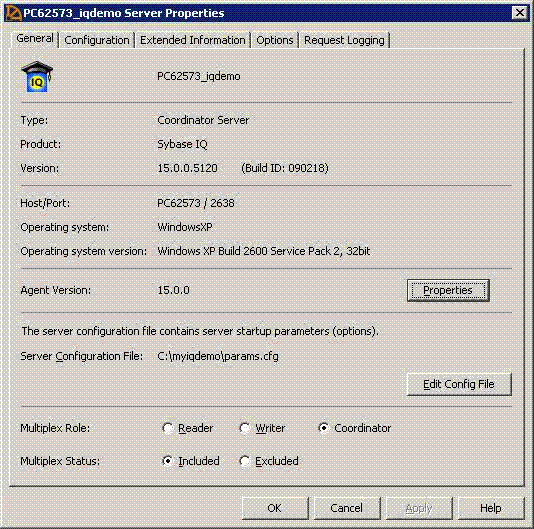Click the Product: label
534x529 pixels.
click(41, 144)
